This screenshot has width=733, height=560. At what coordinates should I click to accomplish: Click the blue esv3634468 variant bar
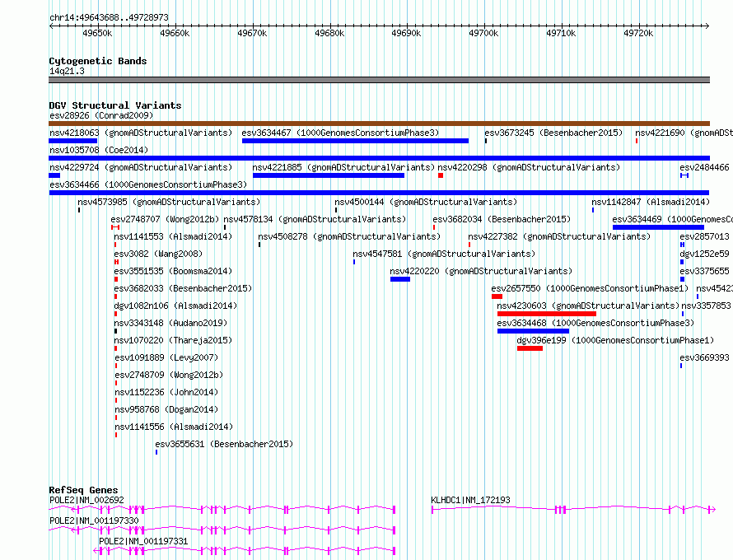point(534,331)
